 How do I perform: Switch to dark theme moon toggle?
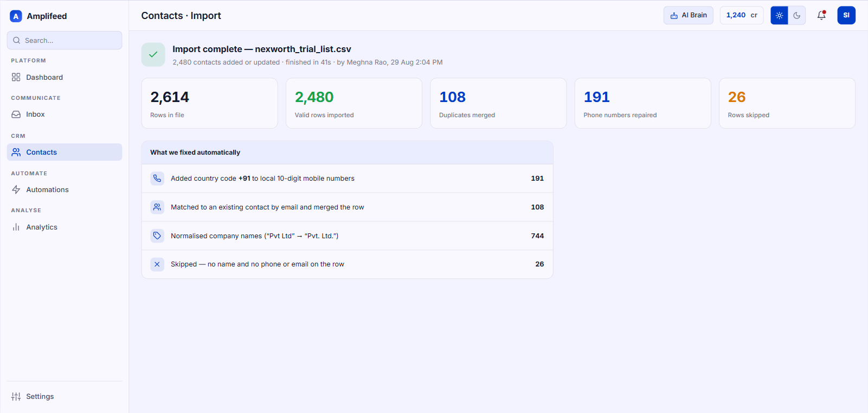[797, 15]
